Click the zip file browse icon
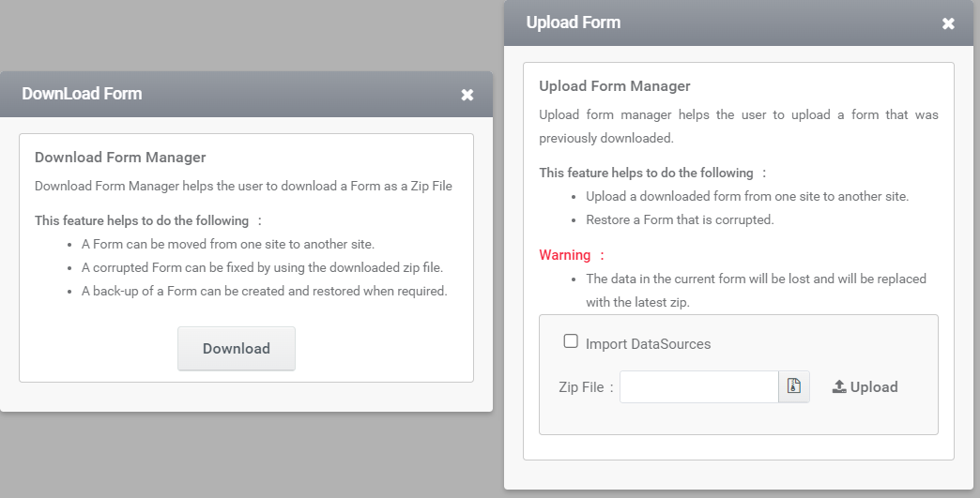This screenshot has height=498, width=980. (794, 386)
